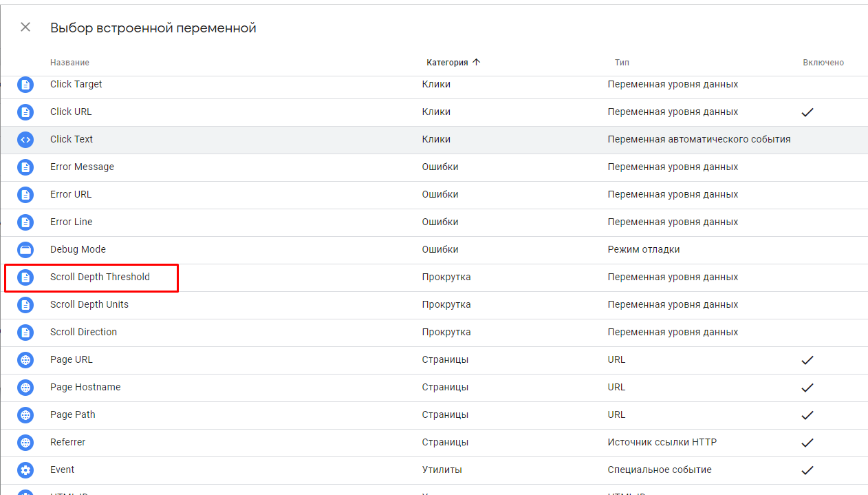Viewport: 868px width, 495px height.
Task: Uncheck the enabled checkmark for Click URL
Action: 807,112
